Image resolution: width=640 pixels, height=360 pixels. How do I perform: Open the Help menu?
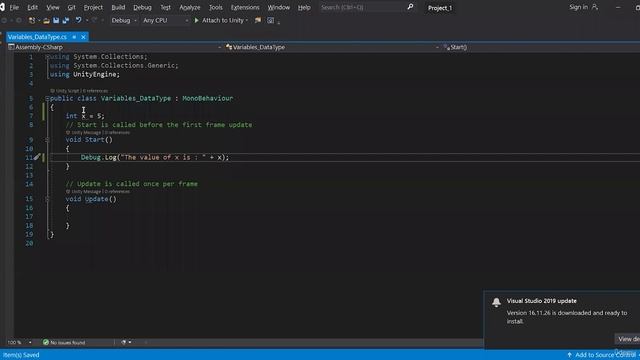point(304,7)
